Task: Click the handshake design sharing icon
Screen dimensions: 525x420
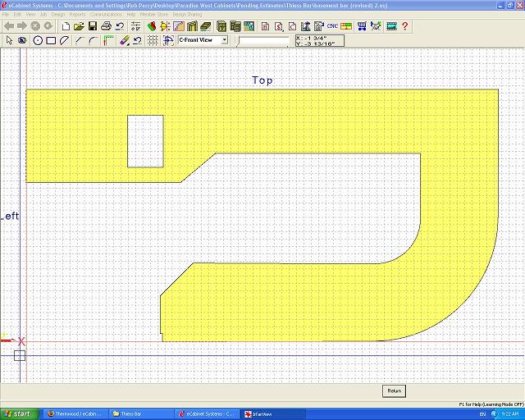Action: pos(376,26)
